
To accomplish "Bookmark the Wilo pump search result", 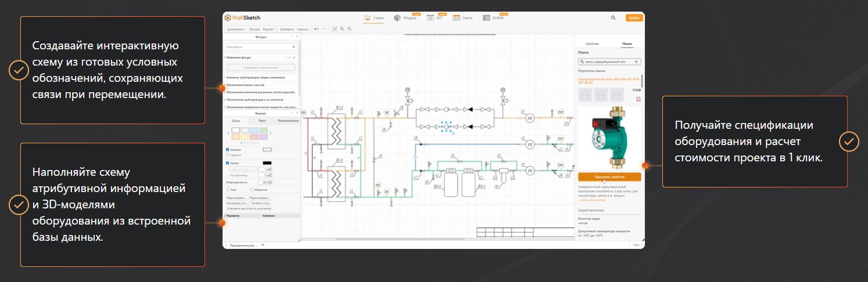I will coord(638,99).
